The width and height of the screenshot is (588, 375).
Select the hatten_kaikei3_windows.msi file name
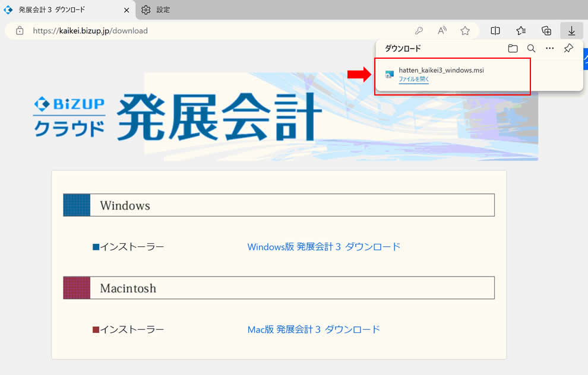point(441,70)
